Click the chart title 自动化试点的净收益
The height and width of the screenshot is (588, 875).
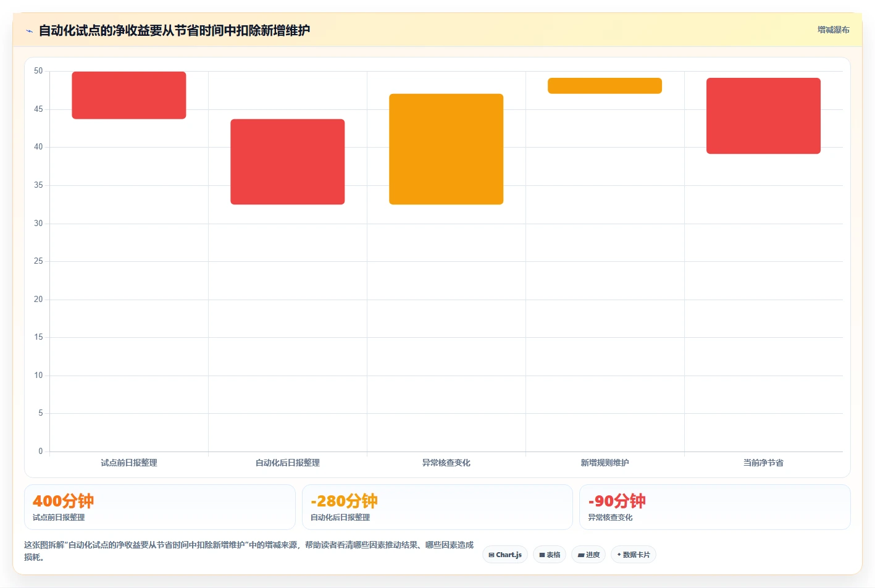174,30
